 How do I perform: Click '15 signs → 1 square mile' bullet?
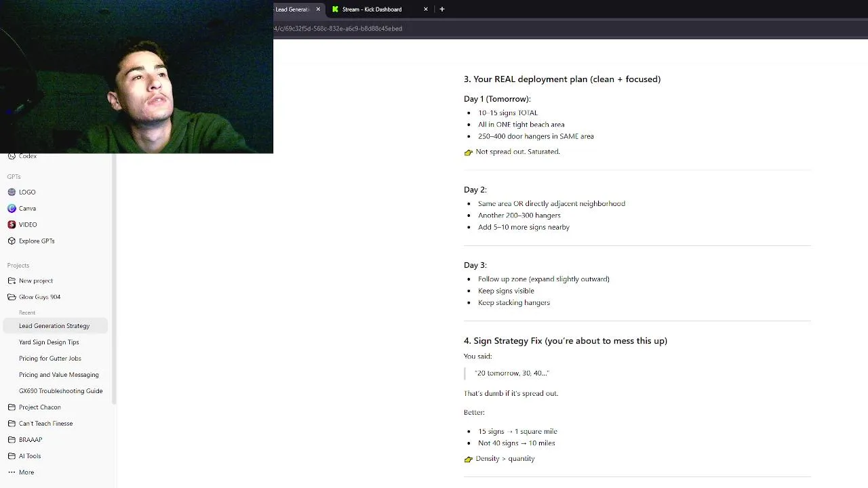click(x=517, y=432)
